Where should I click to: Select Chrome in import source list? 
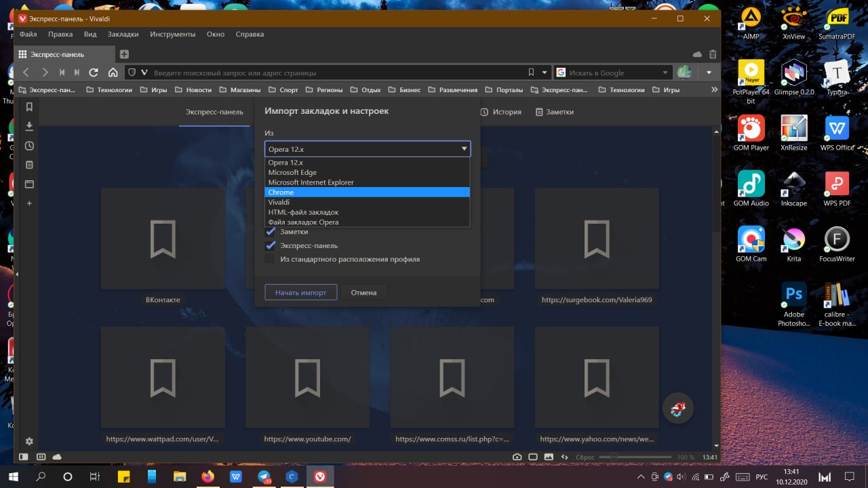tap(367, 192)
